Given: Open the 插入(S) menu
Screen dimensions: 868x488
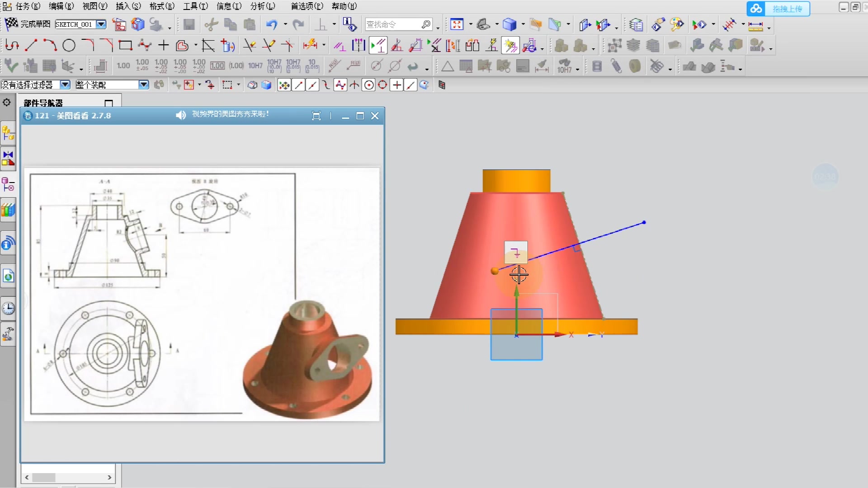Looking at the screenshot, I should click(128, 6).
